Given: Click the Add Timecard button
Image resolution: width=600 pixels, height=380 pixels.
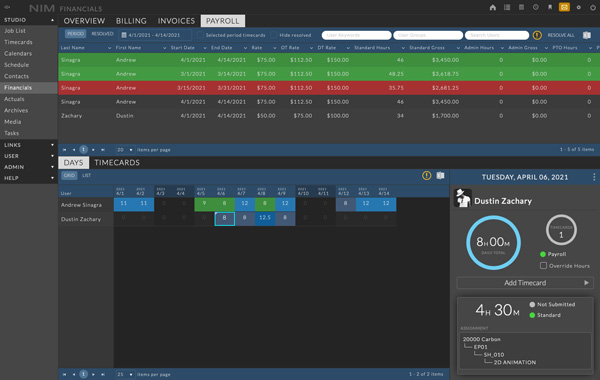Looking at the screenshot, I should (525, 283).
